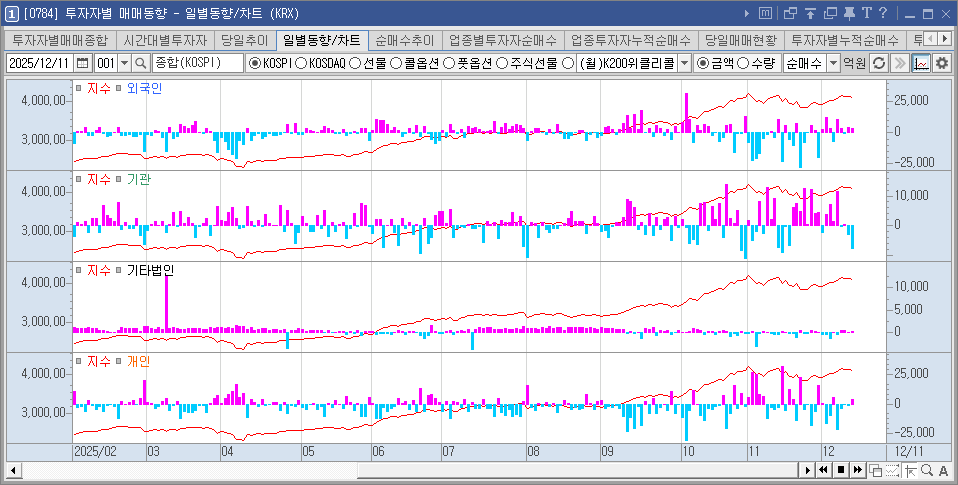Click the 12/11 date label on axis
Viewport: 958px width, 485px height.
point(909,451)
